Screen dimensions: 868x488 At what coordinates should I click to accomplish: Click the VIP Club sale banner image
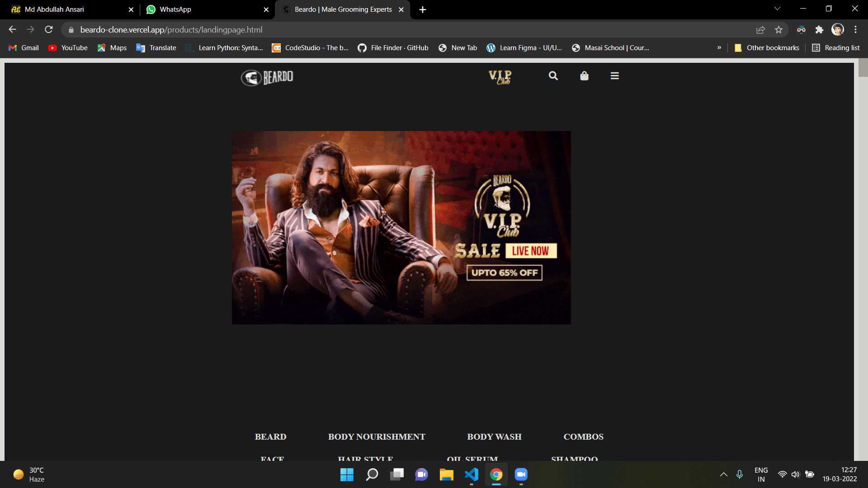pyautogui.click(x=401, y=228)
